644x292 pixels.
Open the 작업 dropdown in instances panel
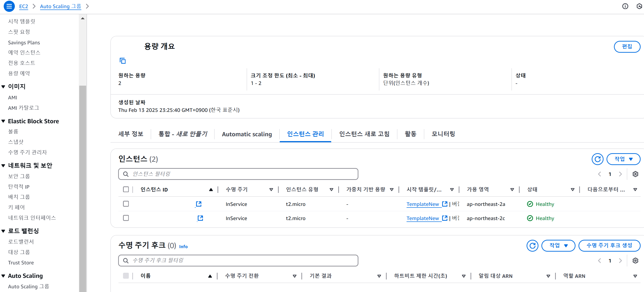[623, 159]
